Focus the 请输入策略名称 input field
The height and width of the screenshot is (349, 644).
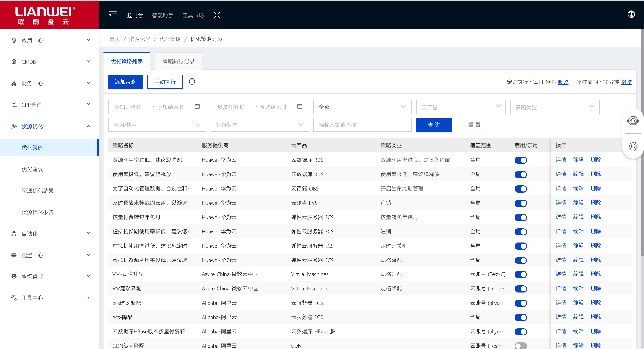pos(362,125)
